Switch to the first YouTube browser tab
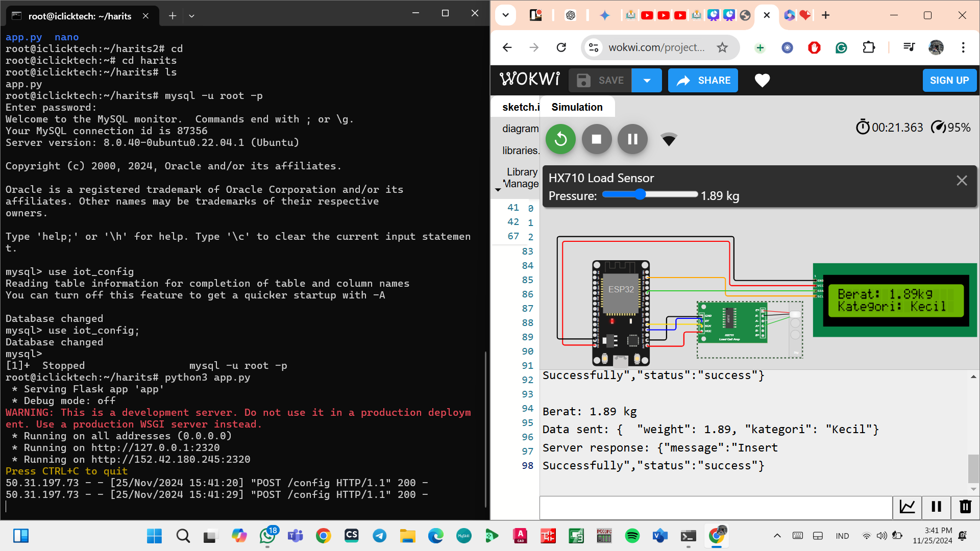This screenshot has width=980, height=551. [647, 15]
